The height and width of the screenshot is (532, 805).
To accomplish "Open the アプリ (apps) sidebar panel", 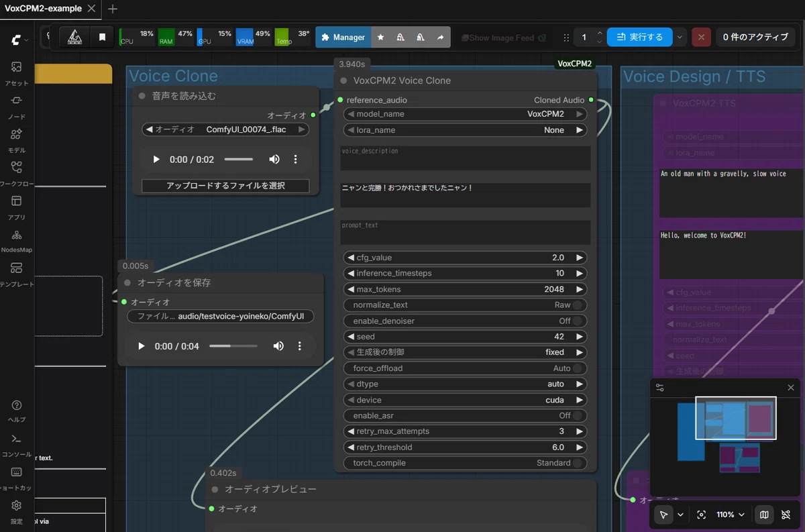I will coord(17,207).
